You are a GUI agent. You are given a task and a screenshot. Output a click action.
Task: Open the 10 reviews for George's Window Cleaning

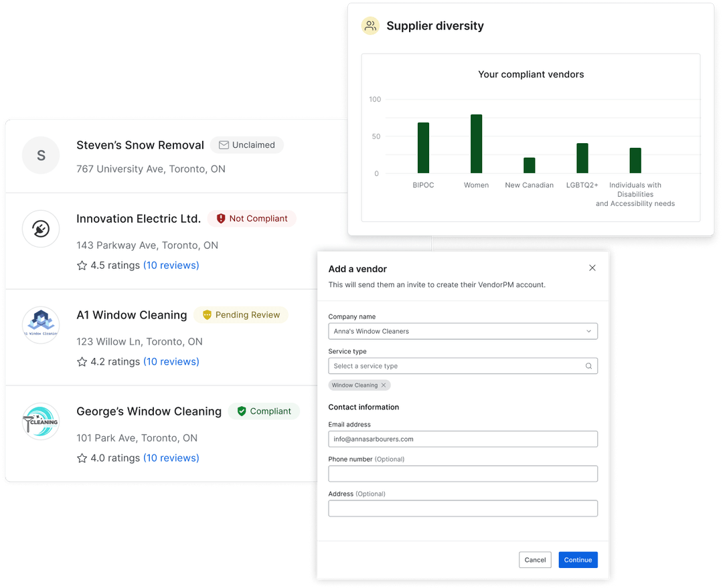pos(171,458)
